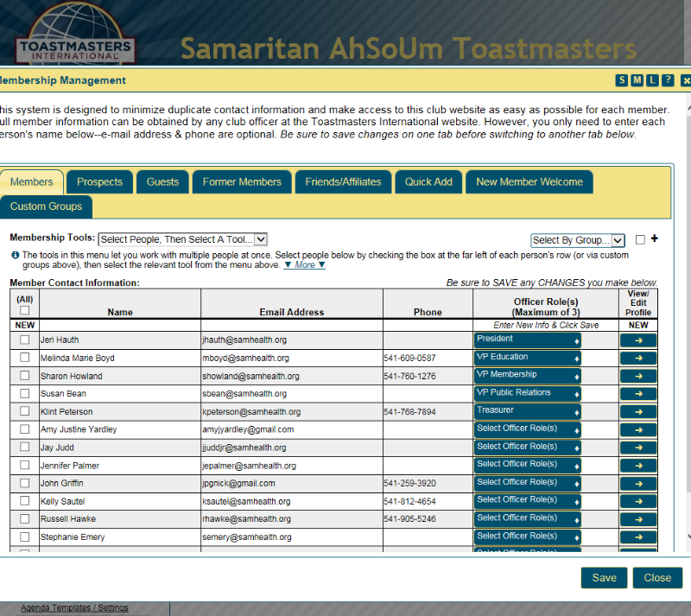
Task: Click the Toastmasters International logo
Action: 75,35
